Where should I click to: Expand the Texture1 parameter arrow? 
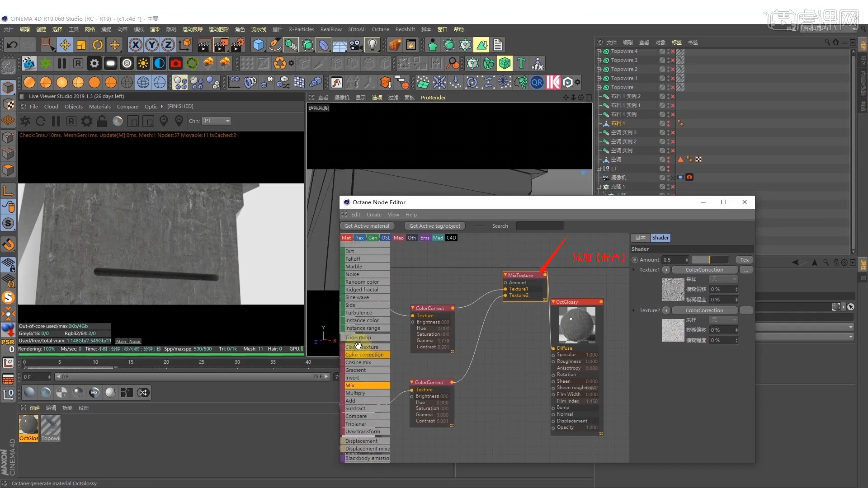[x=634, y=270]
